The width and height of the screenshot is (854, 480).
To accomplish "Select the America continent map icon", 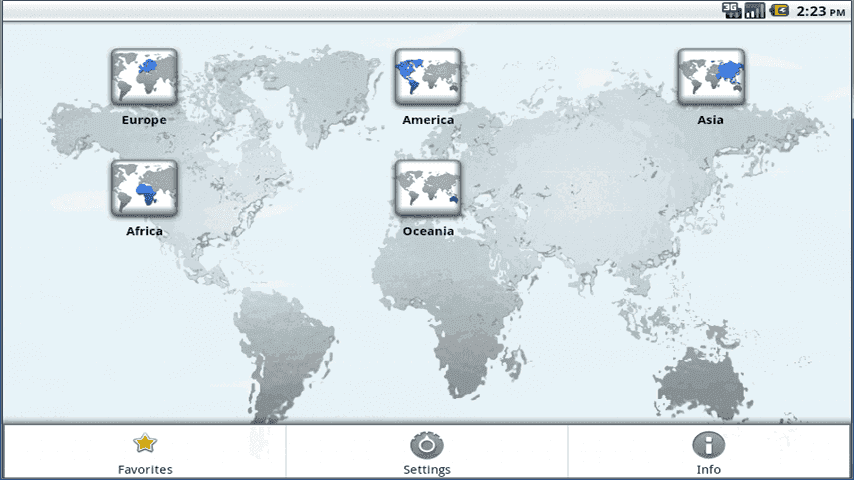I will 428,77.
